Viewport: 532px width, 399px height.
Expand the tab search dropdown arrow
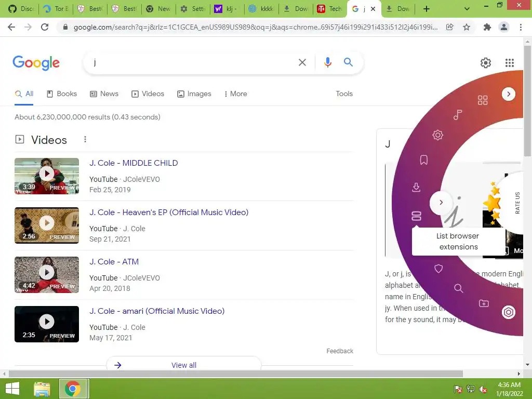click(467, 9)
